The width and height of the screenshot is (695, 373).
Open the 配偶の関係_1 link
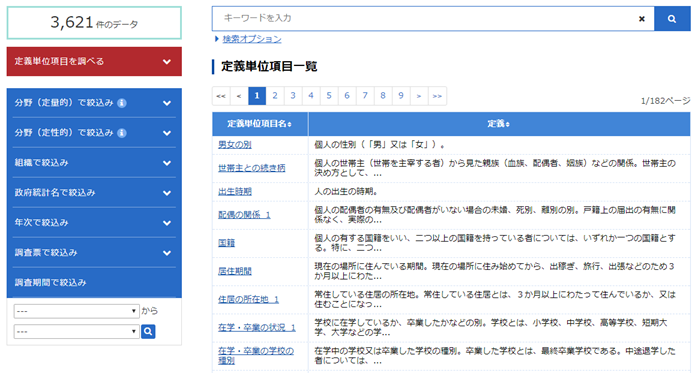[244, 215]
